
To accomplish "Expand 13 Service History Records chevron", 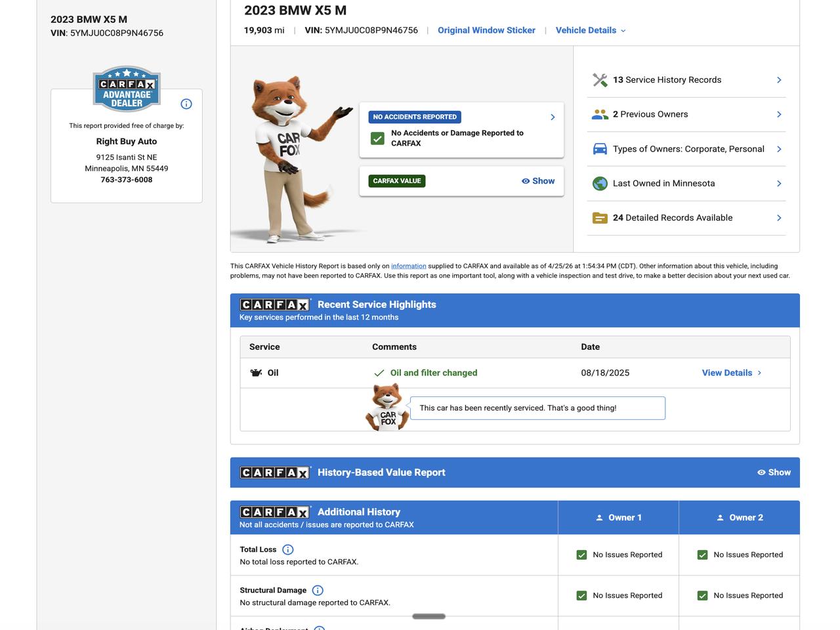I will pos(779,80).
